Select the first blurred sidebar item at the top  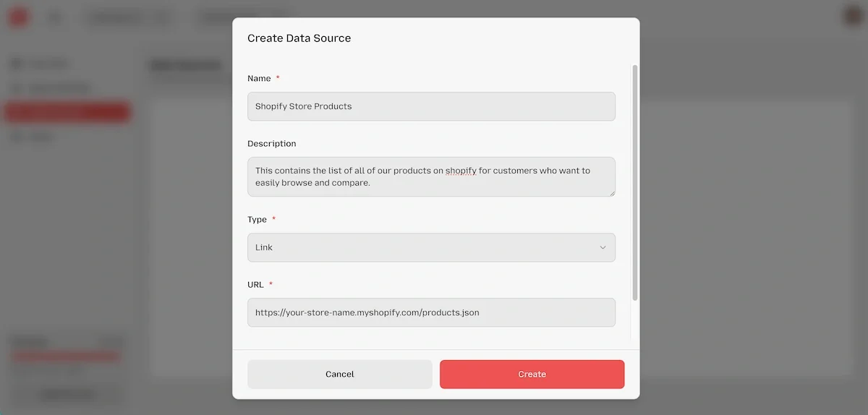click(40, 64)
